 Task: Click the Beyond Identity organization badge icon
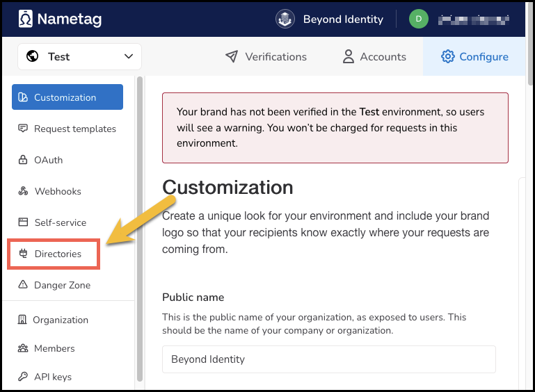point(285,19)
